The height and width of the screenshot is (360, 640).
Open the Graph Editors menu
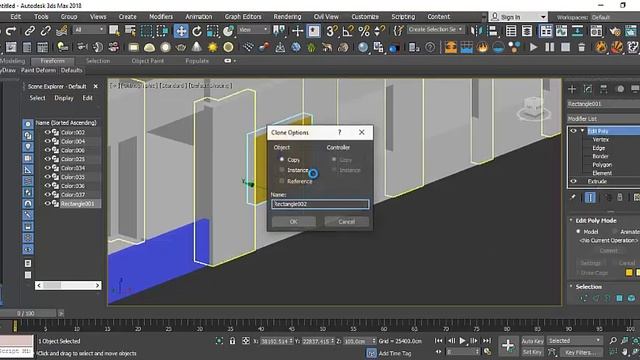243,17
